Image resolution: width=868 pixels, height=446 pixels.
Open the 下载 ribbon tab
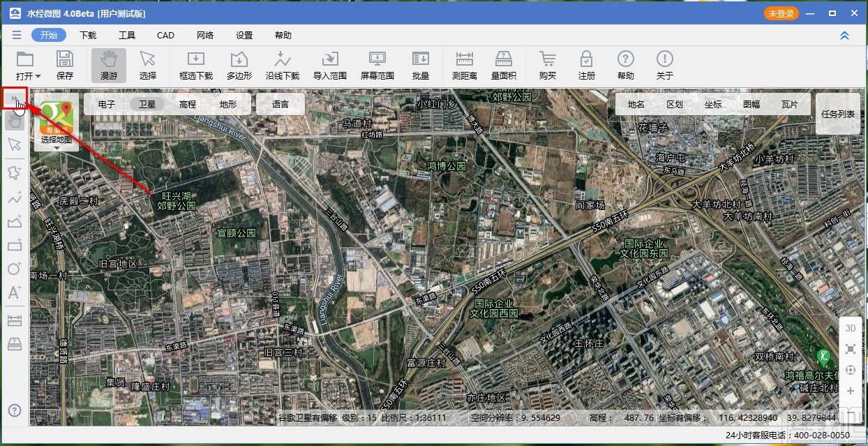[88, 36]
